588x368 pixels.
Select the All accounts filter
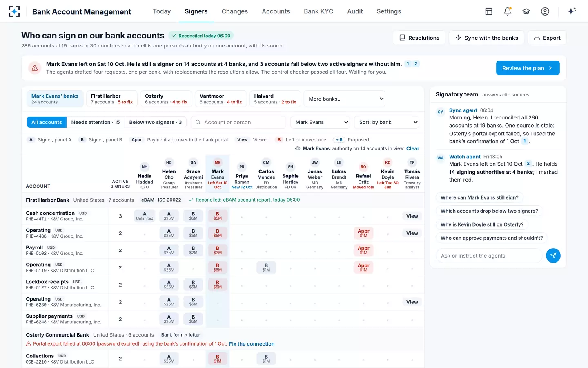coord(47,122)
